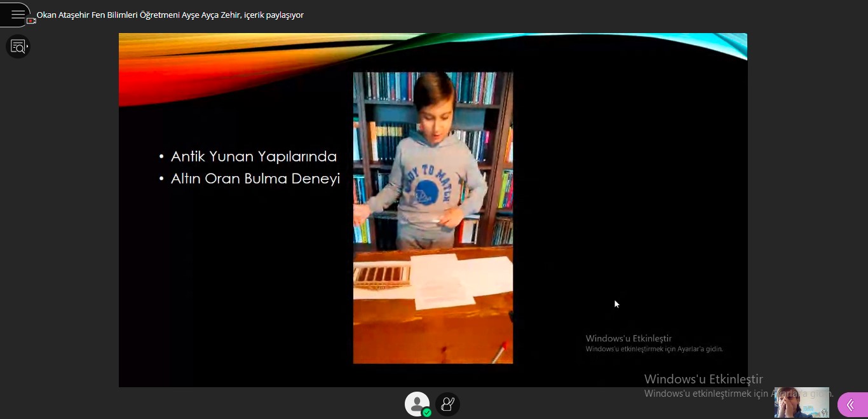Expand the small arrow beside view controls

[27, 46]
